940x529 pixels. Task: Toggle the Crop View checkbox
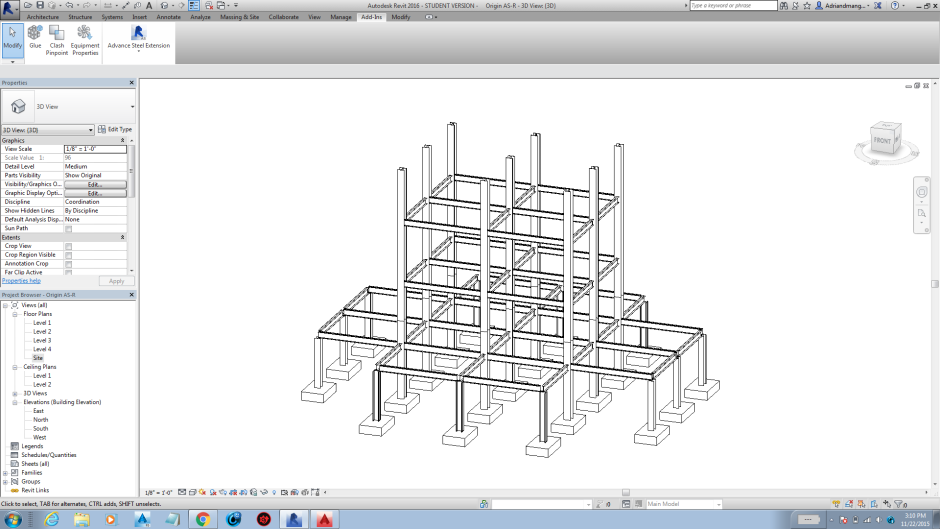pos(69,246)
